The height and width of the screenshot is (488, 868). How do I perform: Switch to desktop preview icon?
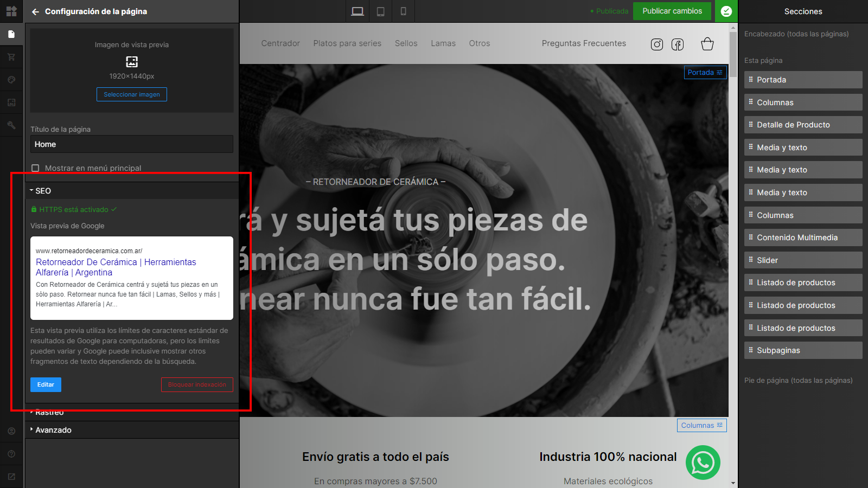tap(358, 11)
